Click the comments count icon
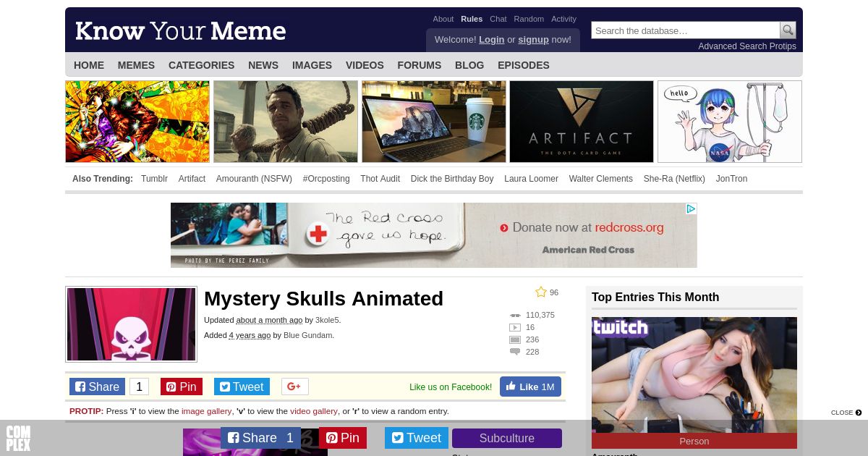This screenshot has height=456, width=868. [x=515, y=352]
